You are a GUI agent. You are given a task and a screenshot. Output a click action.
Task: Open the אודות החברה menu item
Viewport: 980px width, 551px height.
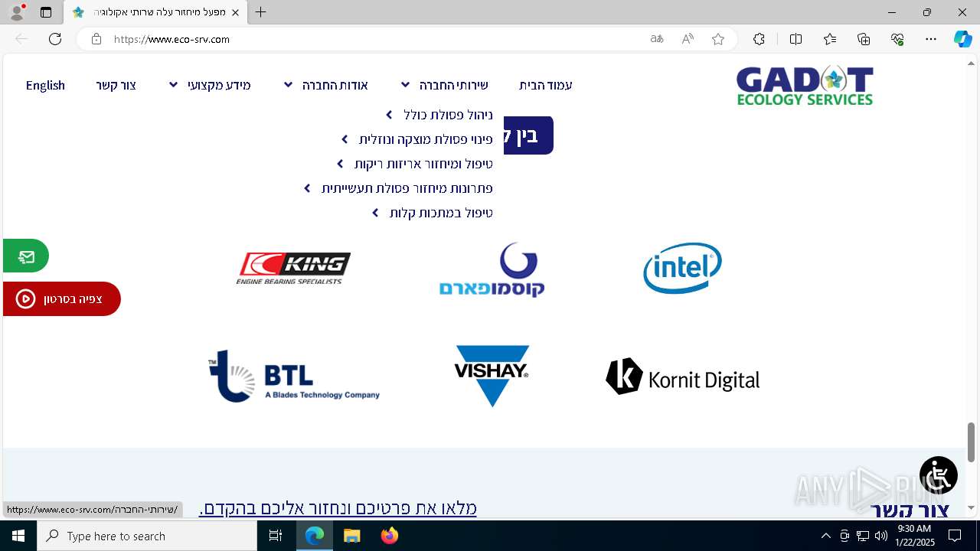click(x=335, y=85)
